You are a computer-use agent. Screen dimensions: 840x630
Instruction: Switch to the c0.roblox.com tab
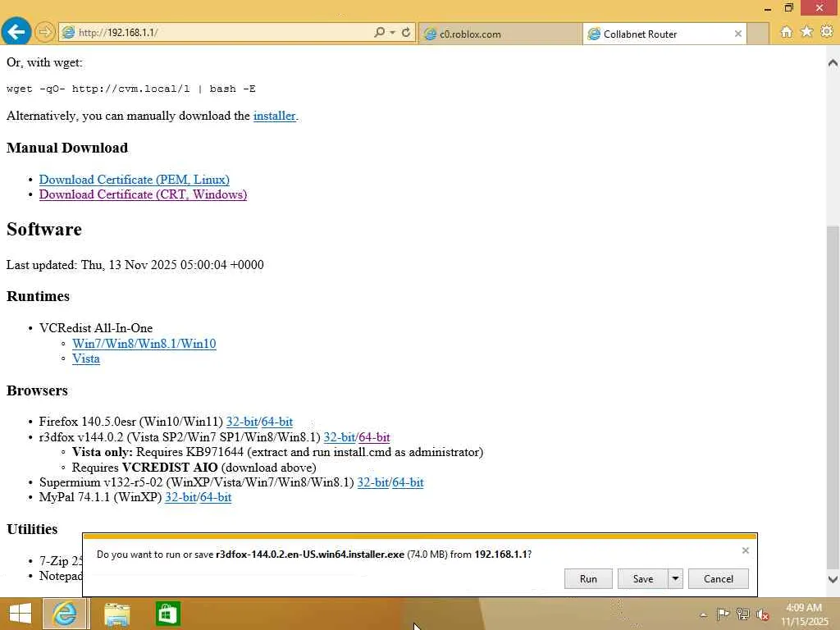(500, 34)
